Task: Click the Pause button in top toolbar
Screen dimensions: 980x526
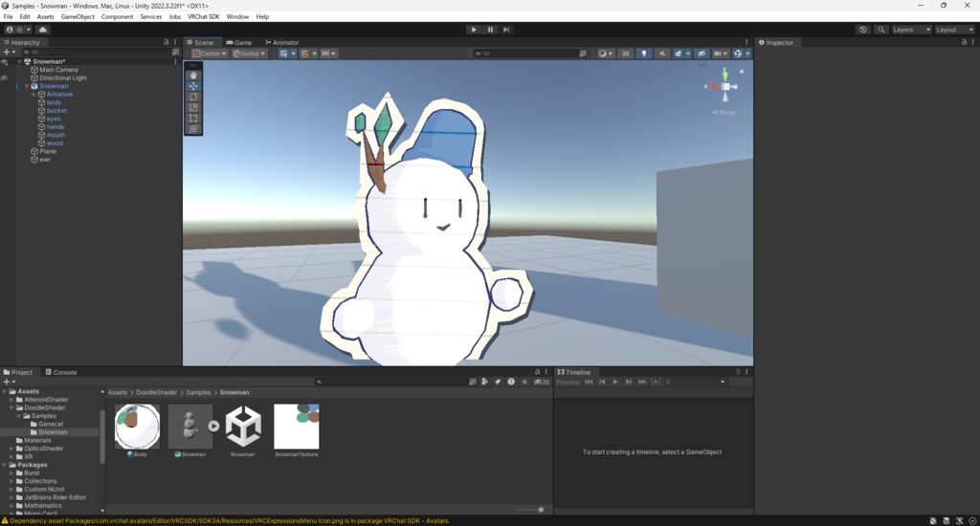Action: click(490, 30)
